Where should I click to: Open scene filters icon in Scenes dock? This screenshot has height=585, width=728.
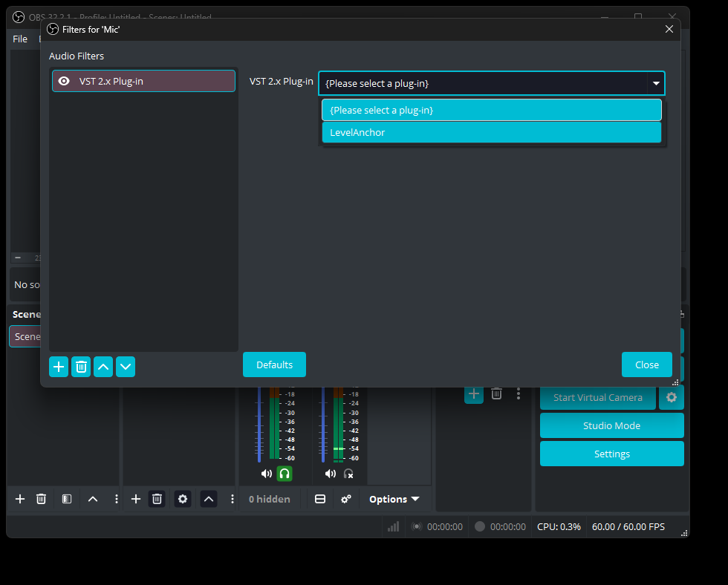tap(67, 499)
